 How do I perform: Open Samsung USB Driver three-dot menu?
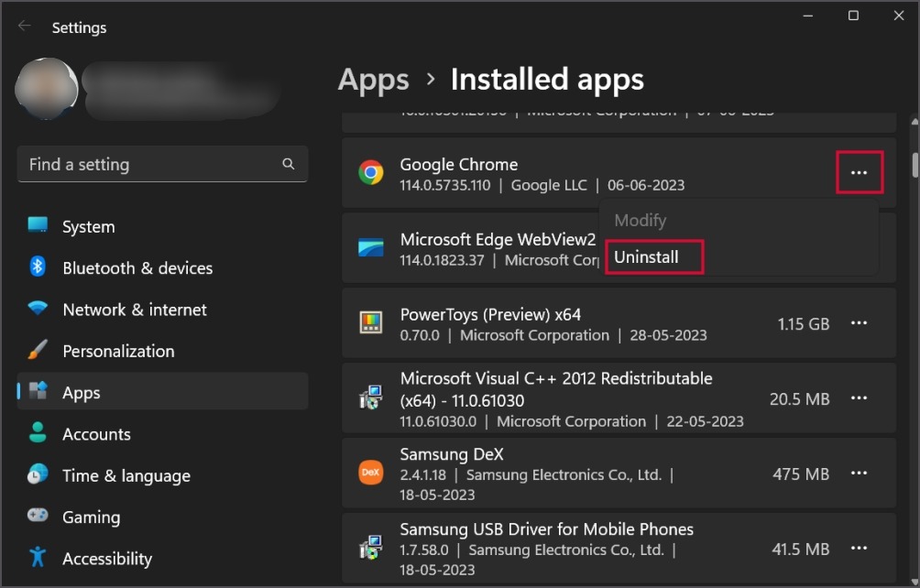pos(859,548)
